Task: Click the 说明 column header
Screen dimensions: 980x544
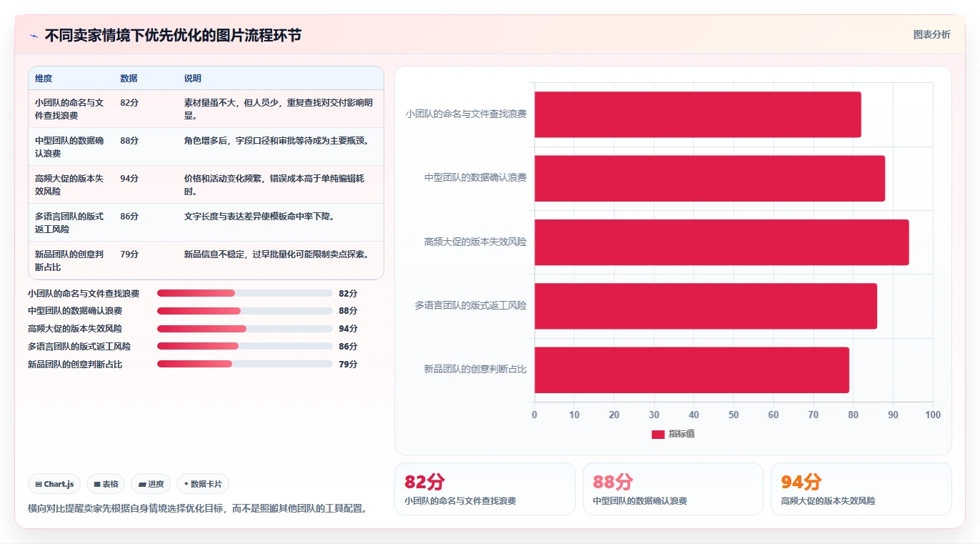Action: [x=193, y=79]
